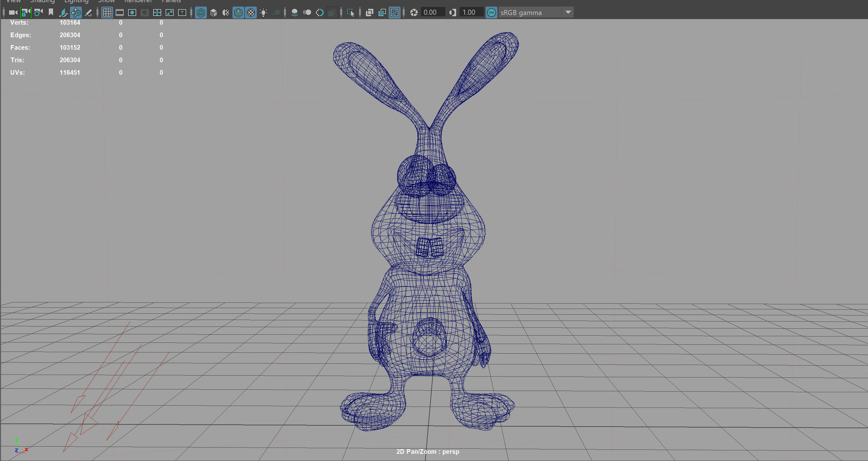The image size is (868, 461).
Task: Click the rabbit's front teeth wireframe
Action: [x=429, y=247]
